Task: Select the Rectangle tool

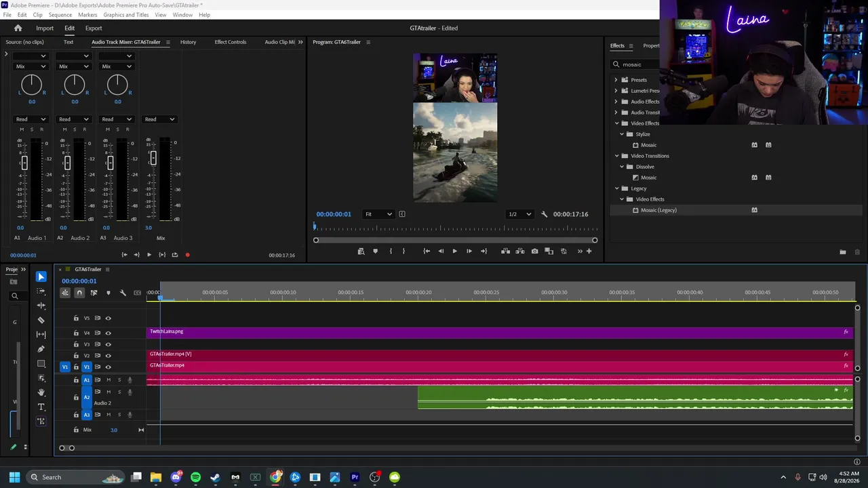Action: coord(41,363)
